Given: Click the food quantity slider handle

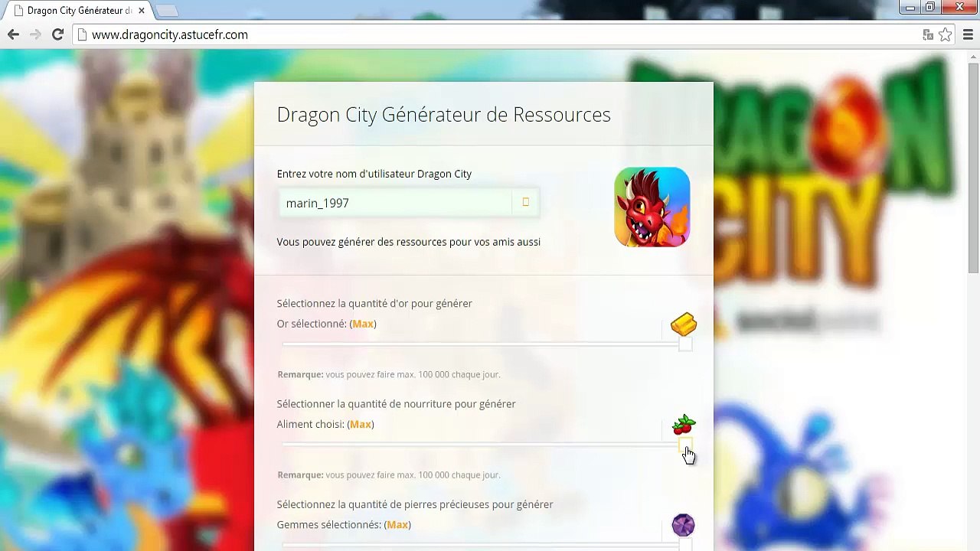Looking at the screenshot, I should (x=685, y=445).
